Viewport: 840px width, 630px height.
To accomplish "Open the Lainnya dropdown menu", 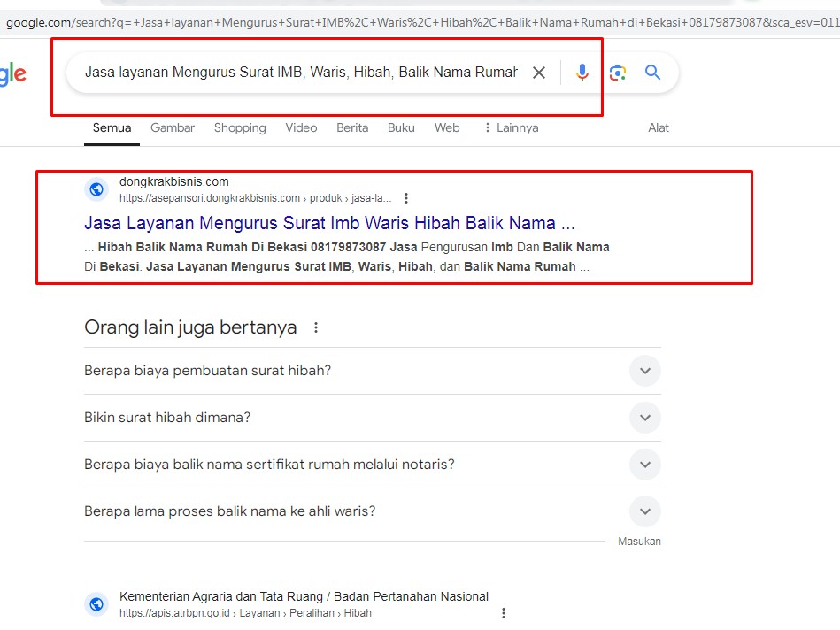I will 511,127.
